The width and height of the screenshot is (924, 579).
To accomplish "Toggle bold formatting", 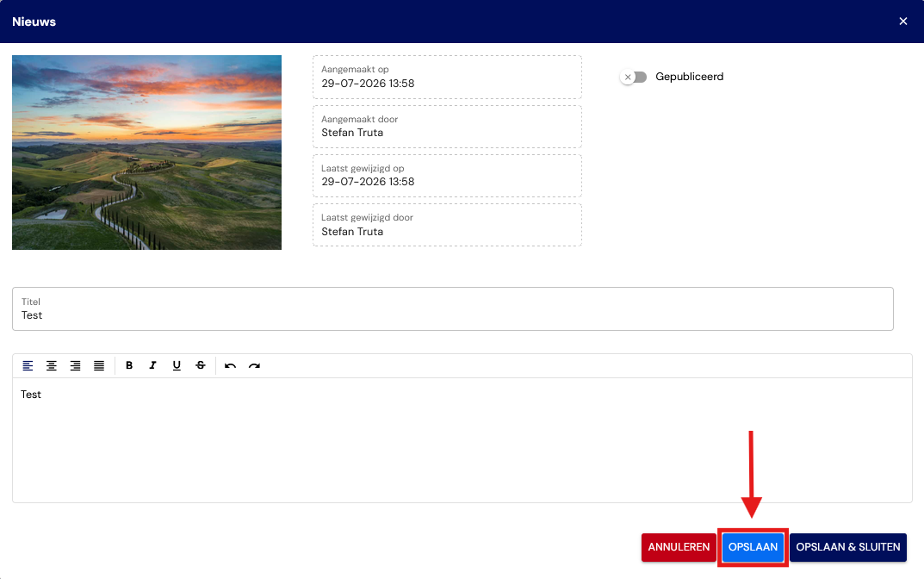I will point(129,365).
